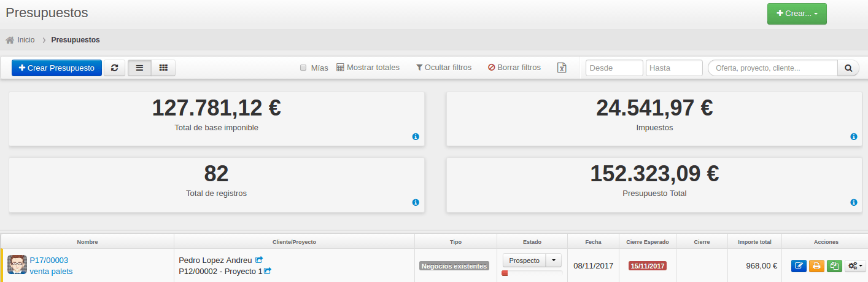
Task: Click the 08/11/2017 date cell
Action: click(593, 266)
